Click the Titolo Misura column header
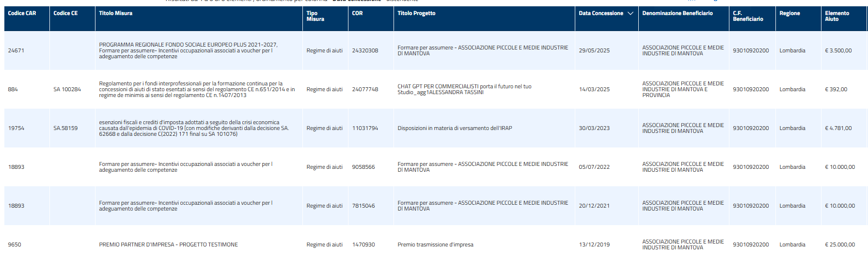The image size is (868, 261). (x=115, y=14)
